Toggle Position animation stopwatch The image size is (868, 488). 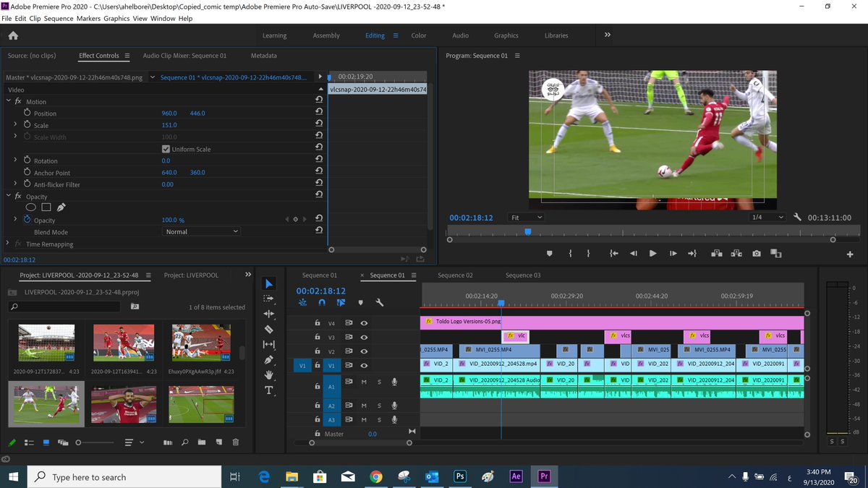click(27, 113)
